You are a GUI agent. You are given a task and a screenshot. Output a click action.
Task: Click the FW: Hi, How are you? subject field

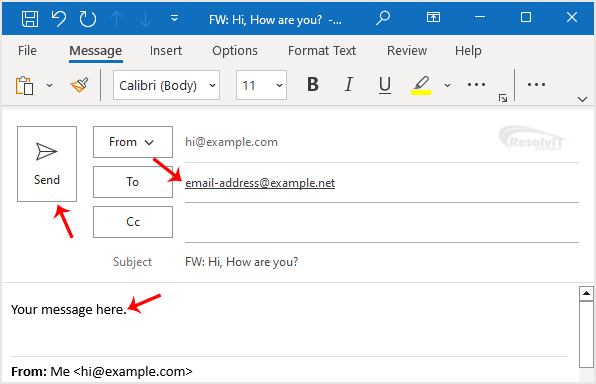point(382,262)
